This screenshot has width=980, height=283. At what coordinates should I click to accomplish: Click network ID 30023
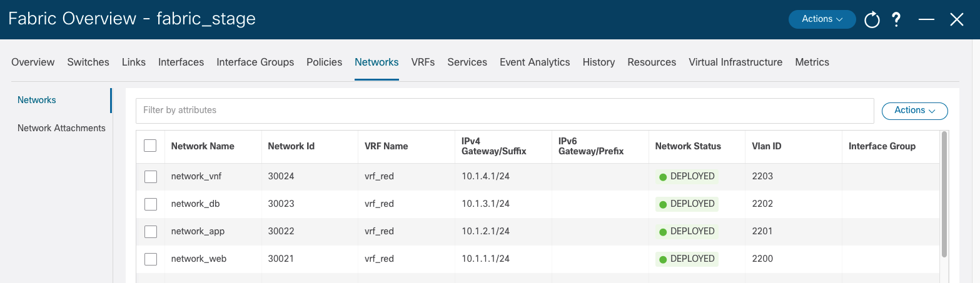281,204
